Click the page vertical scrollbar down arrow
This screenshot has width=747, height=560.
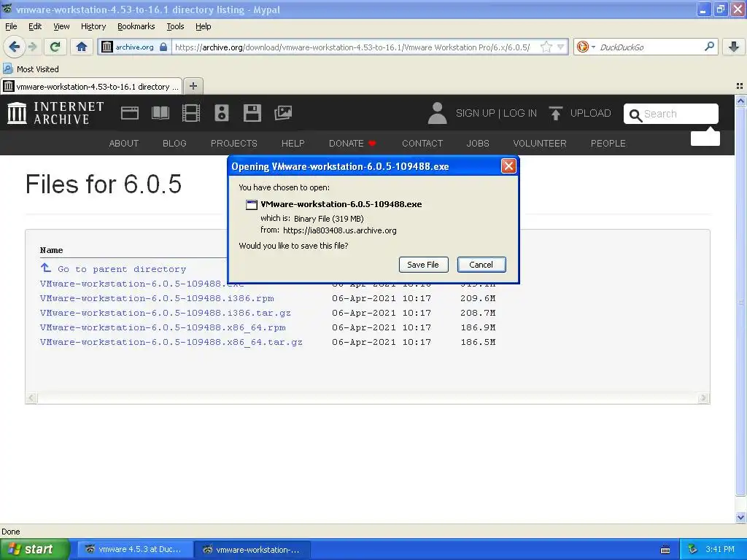[x=740, y=517]
